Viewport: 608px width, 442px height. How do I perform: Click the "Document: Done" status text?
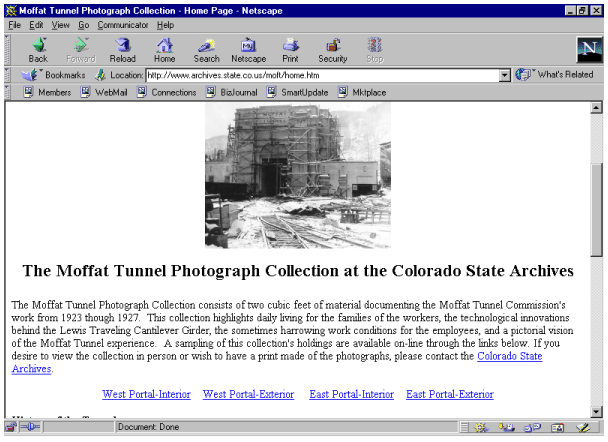tap(149, 427)
